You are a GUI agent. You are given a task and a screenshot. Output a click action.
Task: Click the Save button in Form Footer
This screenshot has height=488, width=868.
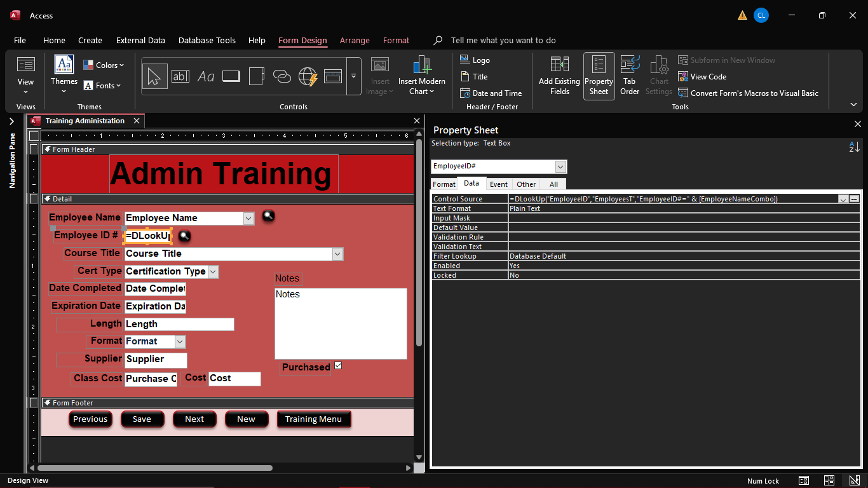[142, 419]
